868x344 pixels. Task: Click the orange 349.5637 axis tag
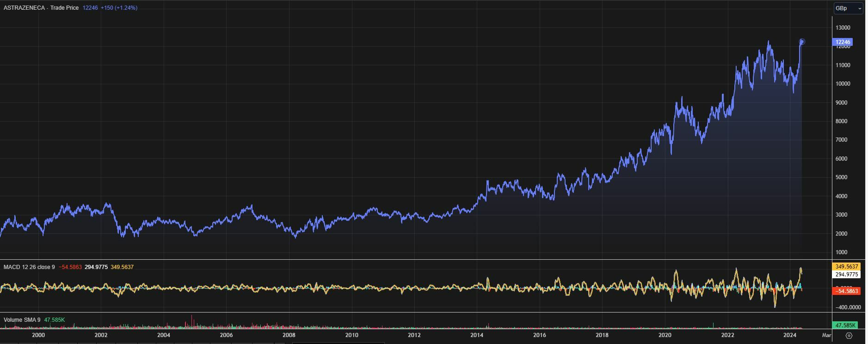[x=846, y=267]
